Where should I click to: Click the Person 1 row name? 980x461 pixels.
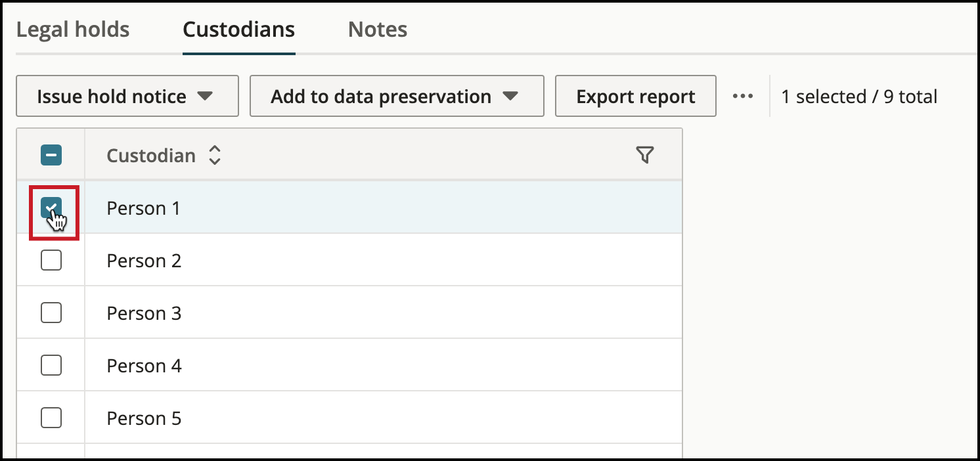[143, 208]
